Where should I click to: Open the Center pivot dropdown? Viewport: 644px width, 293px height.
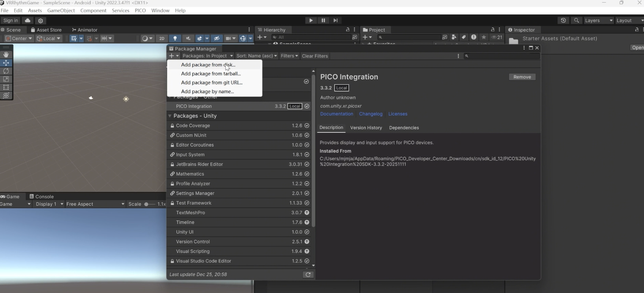[18, 38]
